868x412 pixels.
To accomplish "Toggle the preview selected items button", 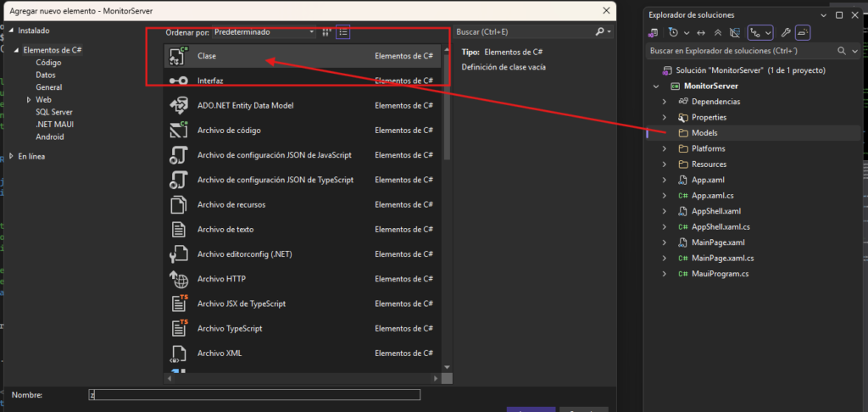I will click(803, 32).
